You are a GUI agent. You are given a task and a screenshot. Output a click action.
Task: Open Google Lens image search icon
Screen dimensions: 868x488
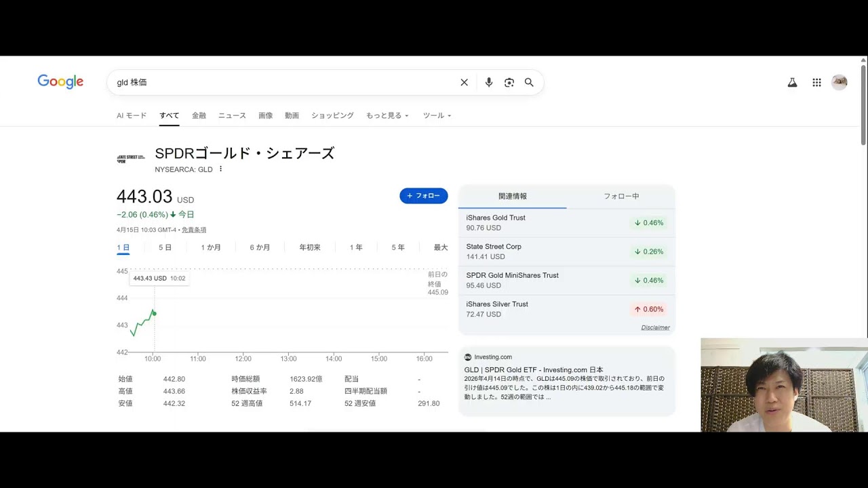tap(509, 83)
